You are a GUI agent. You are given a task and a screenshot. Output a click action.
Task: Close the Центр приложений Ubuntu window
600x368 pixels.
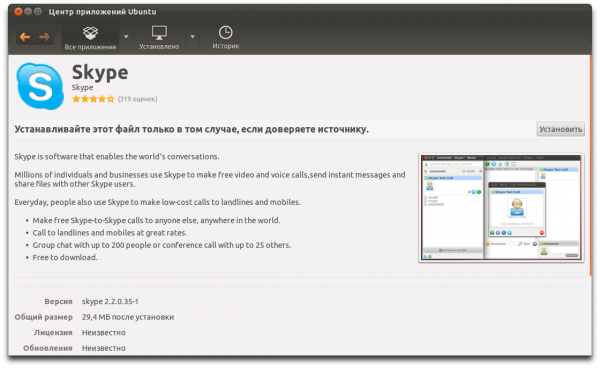[x=18, y=11]
